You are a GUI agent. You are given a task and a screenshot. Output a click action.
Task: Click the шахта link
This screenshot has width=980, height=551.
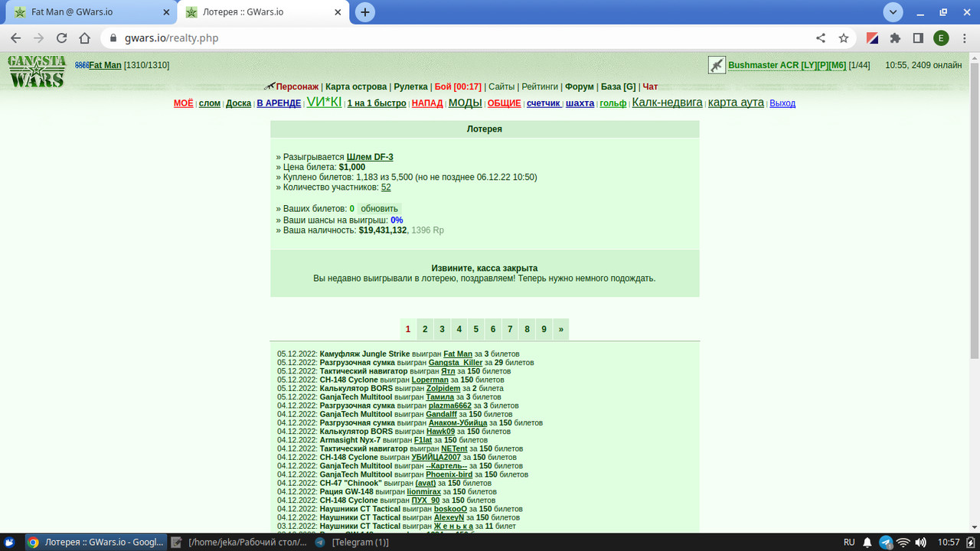[x=580, y=103]
